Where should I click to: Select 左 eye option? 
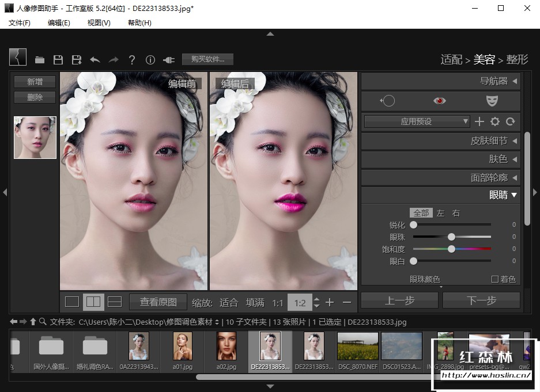pos(440,213)
